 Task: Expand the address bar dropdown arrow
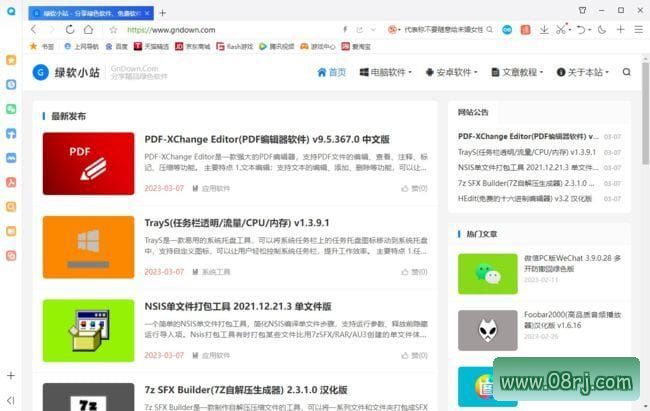pyautogui.click(x=373, y=29)
